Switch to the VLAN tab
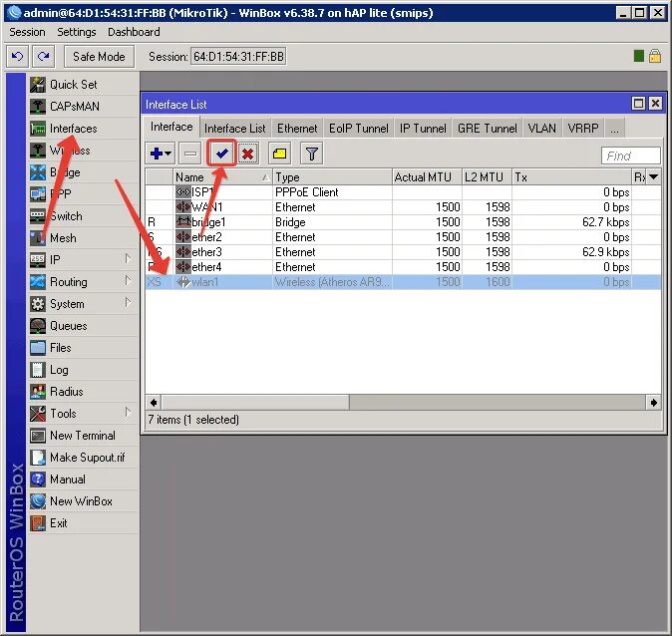 pos(541,129)
